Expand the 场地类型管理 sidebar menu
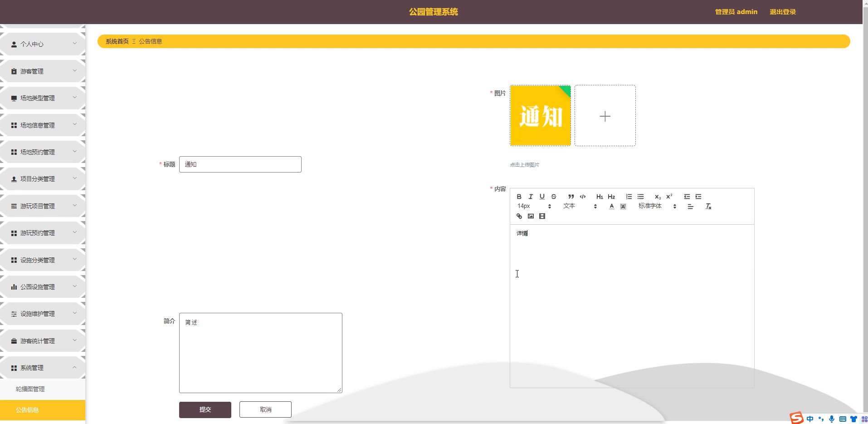Image resolution: width=868 pixels, height=424 pixels. 43,98
